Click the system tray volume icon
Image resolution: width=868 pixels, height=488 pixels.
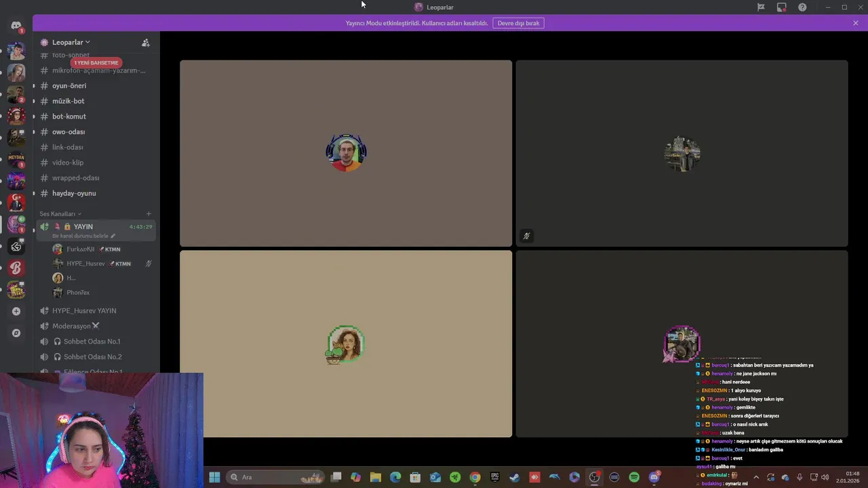pyautogui.click(x=825, y=477)
